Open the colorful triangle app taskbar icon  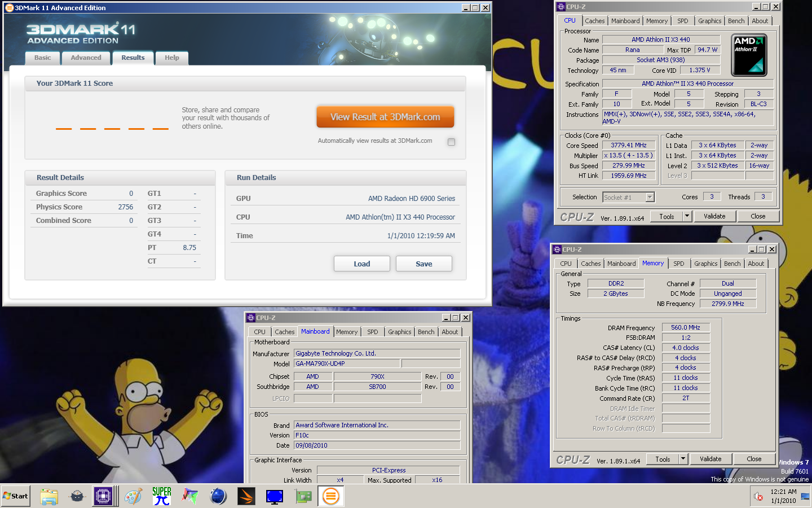[x=190, y=496]
